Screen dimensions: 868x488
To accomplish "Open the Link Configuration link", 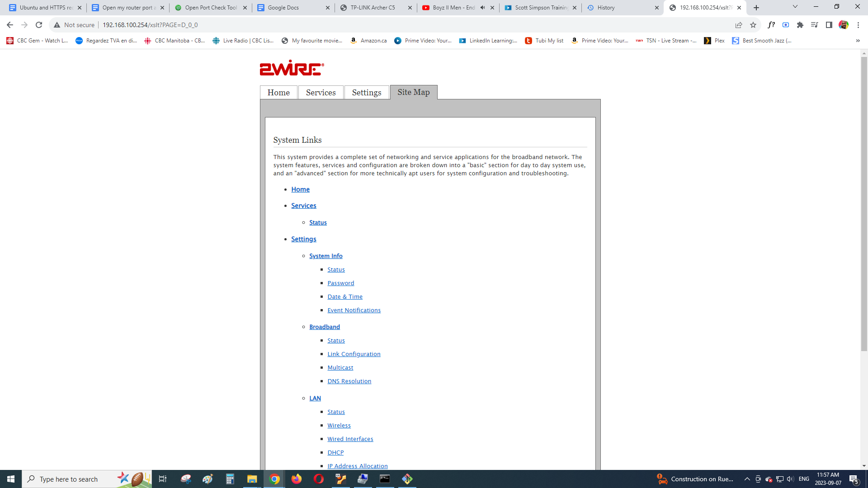I will pyautogui.click(x=354, y=354).
